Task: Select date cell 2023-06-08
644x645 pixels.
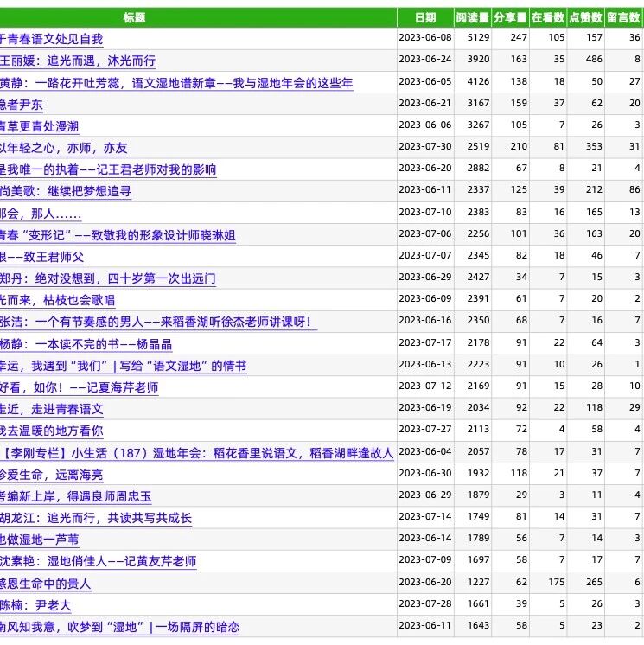Action: (425, 37)
